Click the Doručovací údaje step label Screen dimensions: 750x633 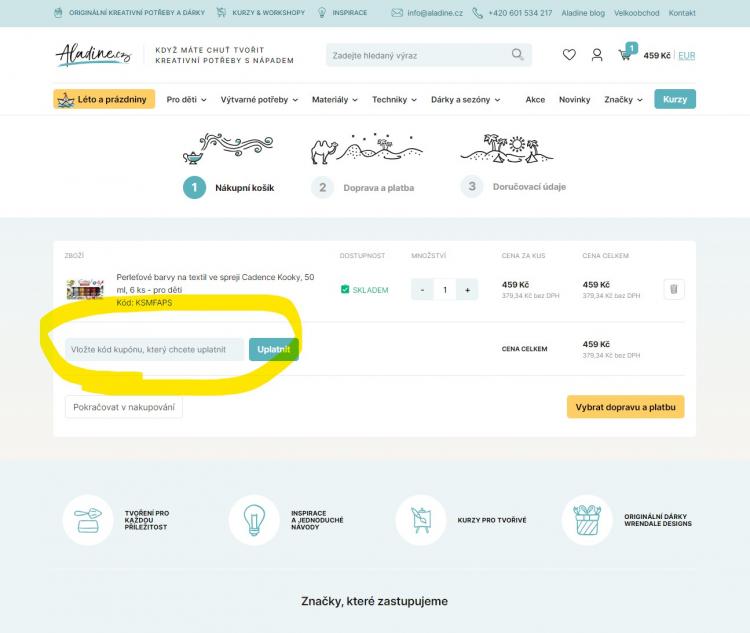(x=529, y=187)
